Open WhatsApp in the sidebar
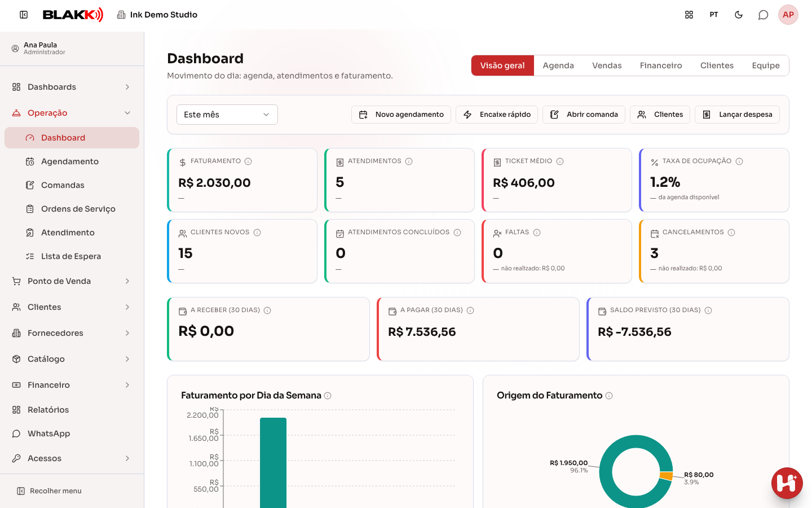The height and width of the screenshot is (508, 812). (x=72, y=433)
